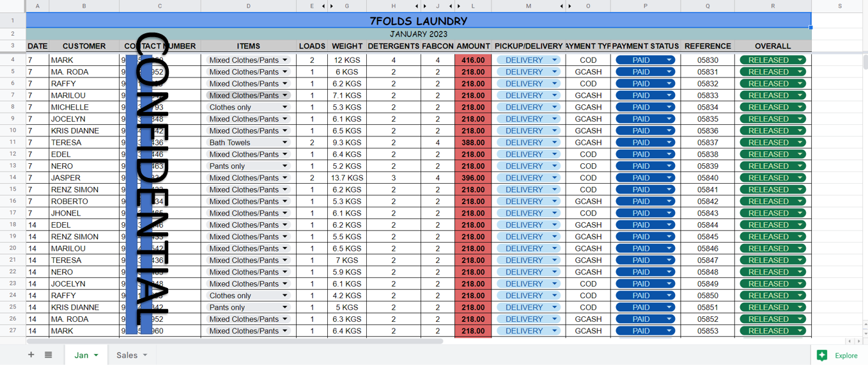Open the Sales tab options arrow
The height and width of the screenshot is (368, 868).
coord(145,355)
